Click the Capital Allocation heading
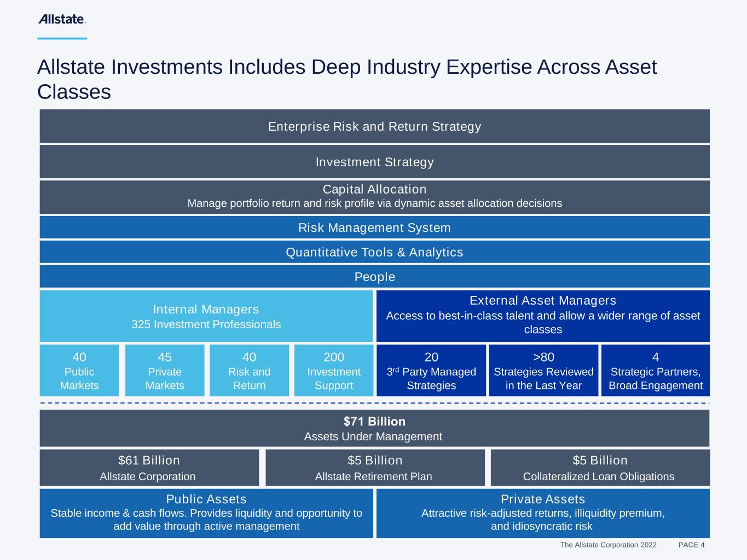 374,189
